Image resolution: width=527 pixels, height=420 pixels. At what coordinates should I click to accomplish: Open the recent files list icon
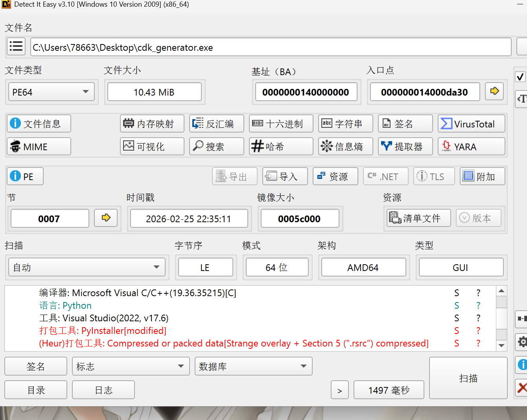tap(16, 47)
